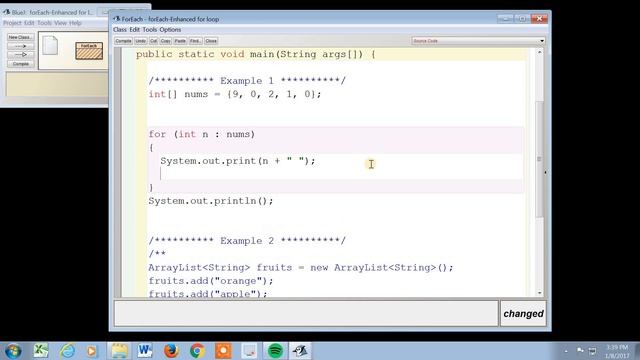This screenshot has height=360, width=640.
Task: Click the editor scroll-up arrow
Action: tap(540, 52)
